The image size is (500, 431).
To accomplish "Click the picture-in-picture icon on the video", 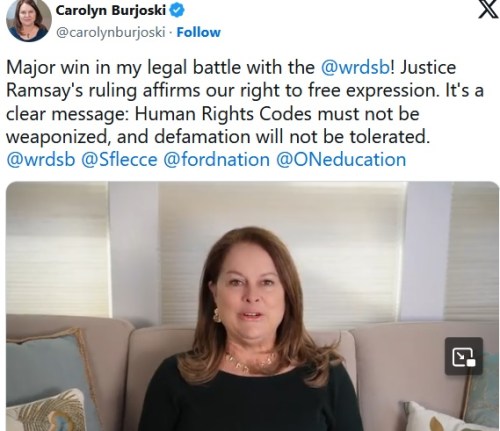I will click(x=464, y=356).
